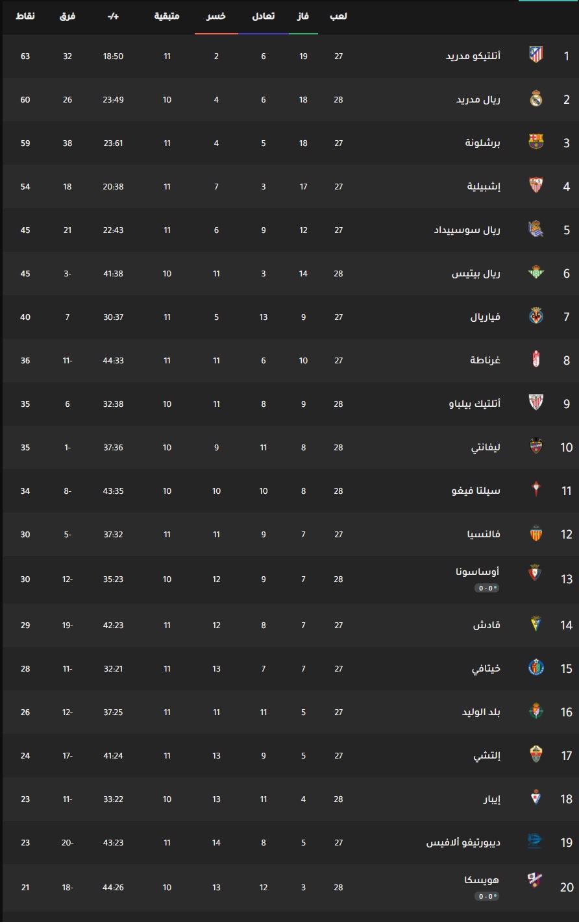The width and height of the screenshot is (579, 924).
Task: Sort table by نقاط column header
Action: (25, 16)
